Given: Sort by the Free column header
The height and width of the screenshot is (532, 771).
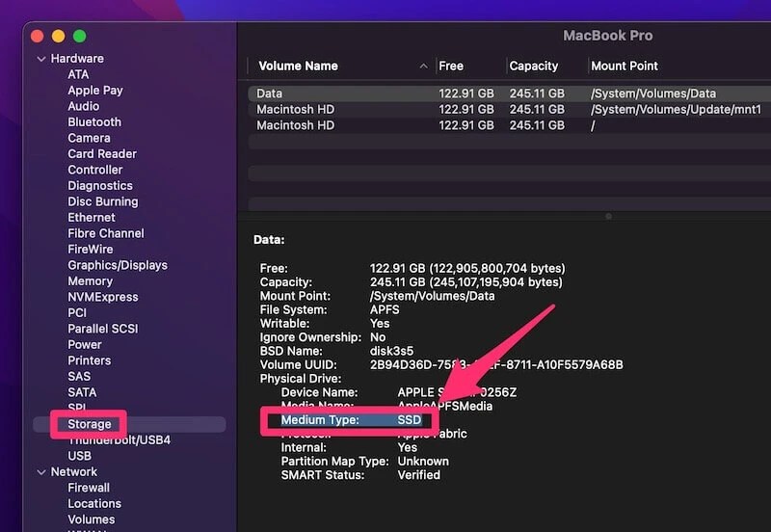Looking at the screenshot, I should [451, 66].
